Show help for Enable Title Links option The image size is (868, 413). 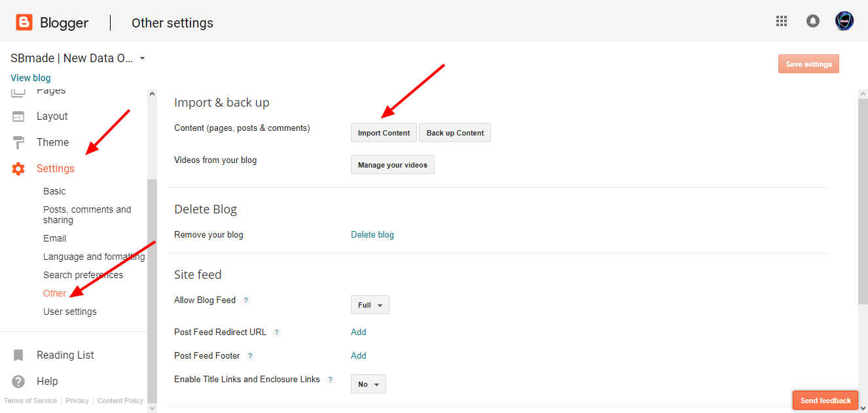click(330, 380)
